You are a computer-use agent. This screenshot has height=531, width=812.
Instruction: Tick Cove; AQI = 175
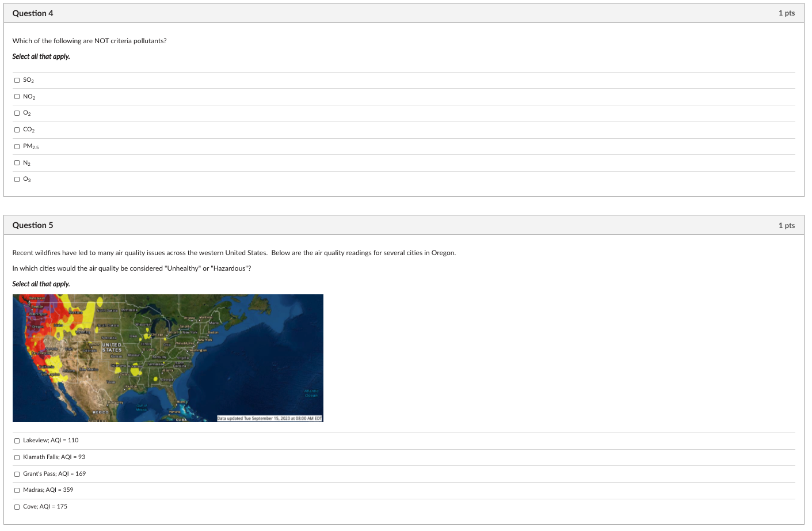(17, 507)
